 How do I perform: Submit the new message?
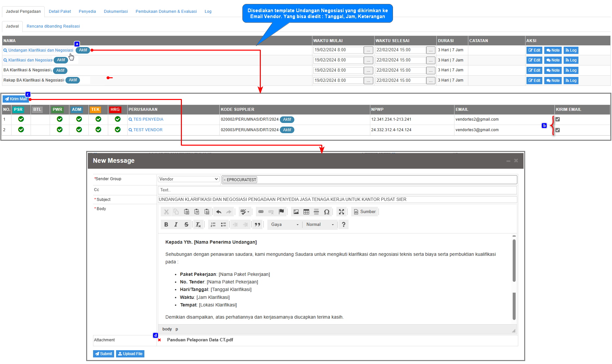pyautogui.click(x=104, y=354)
